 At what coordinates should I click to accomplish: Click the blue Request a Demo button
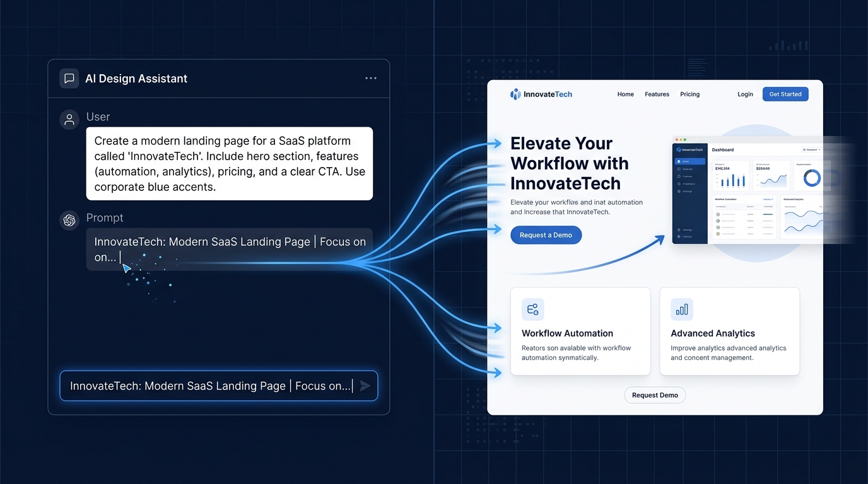coord(546,235)
